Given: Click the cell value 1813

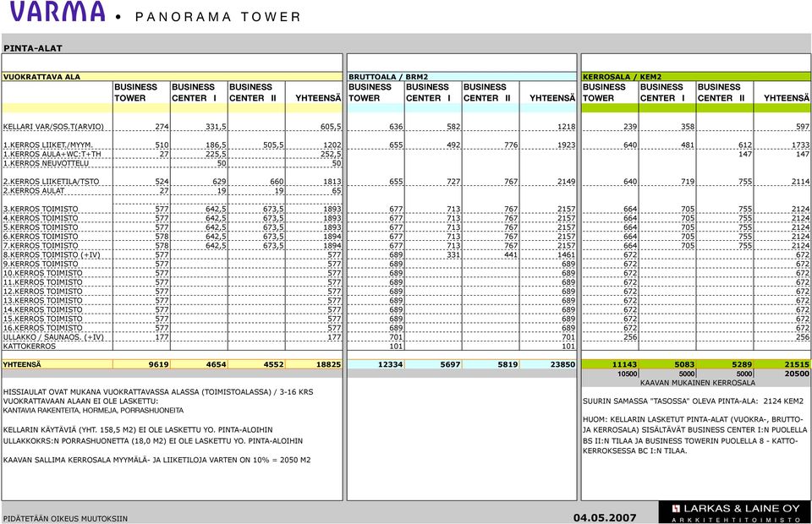Looking at the screenshot, I should (x=332, y=182).
